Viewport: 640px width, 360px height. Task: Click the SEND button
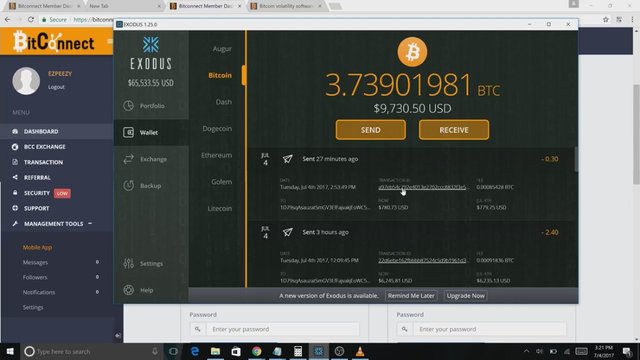(371, 130)
